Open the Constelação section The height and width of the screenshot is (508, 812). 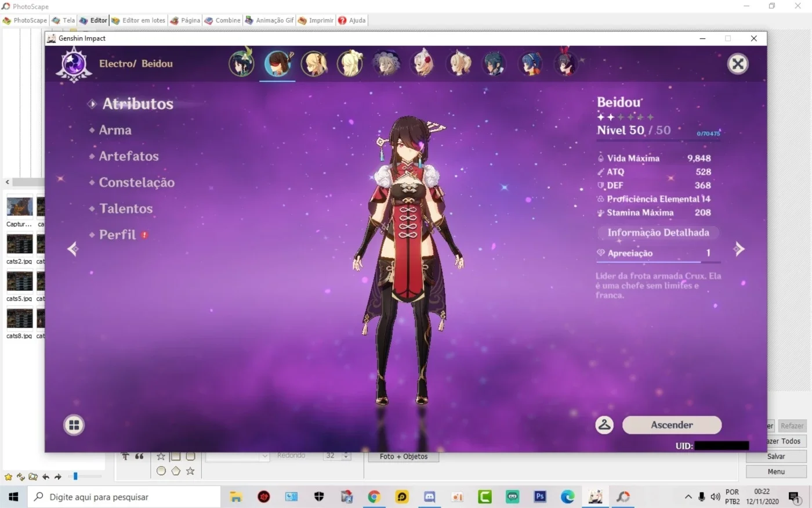coord(136,182)
